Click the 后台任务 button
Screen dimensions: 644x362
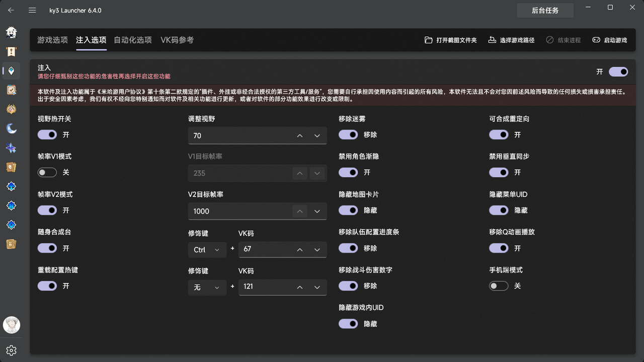point(545,10)
